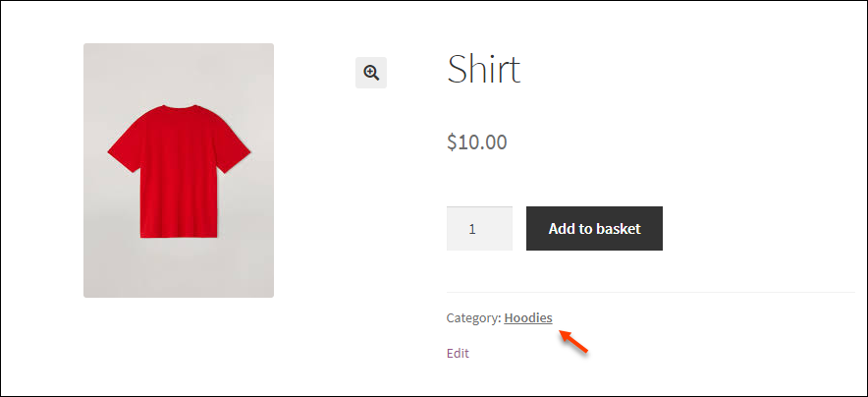Click the divider line above Category
Image resolution: width=868 pixels, height=397 pixels.
click(x=650, y=292)
